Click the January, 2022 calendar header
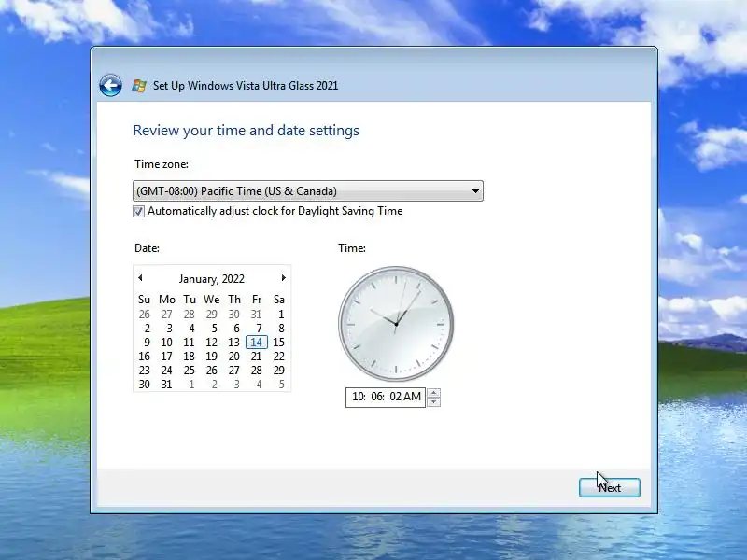Viewport: 747px width, 560px height. point(212,278)
